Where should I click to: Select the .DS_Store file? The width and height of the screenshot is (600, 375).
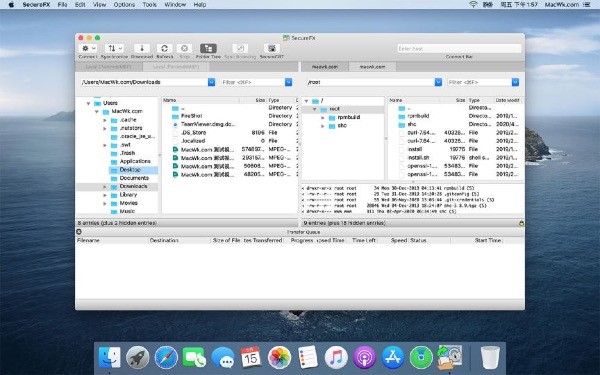(193, 133)
